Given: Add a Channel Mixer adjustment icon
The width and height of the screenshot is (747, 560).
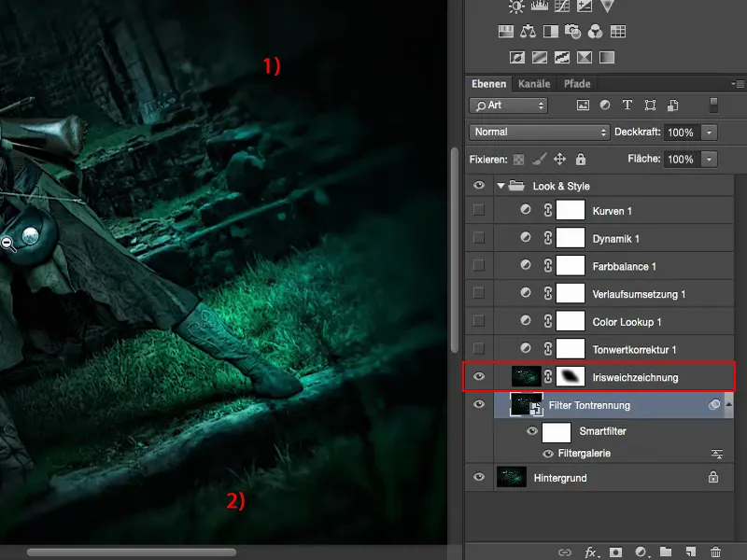Looking at the screenshot, I should click(595, 32).
